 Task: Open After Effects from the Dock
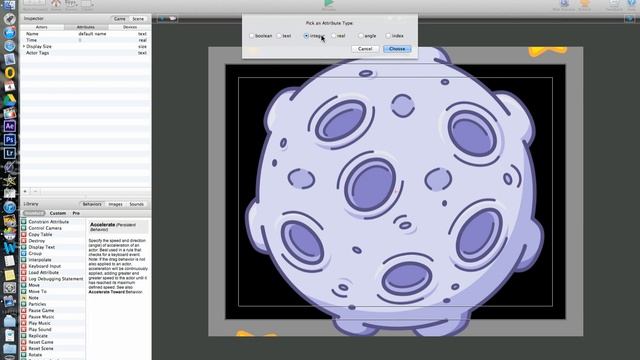tap(10, 126)
